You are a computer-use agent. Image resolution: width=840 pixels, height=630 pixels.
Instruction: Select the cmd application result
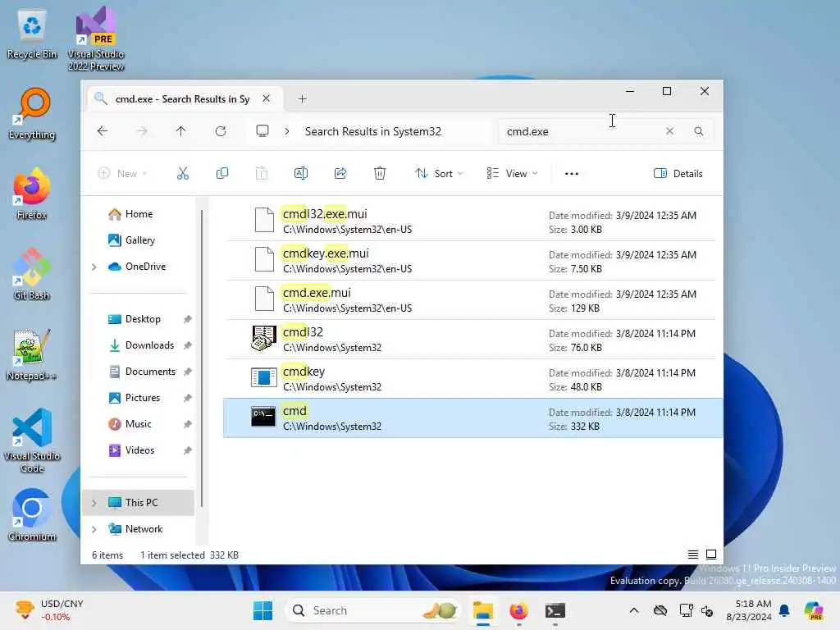[472, 418]
